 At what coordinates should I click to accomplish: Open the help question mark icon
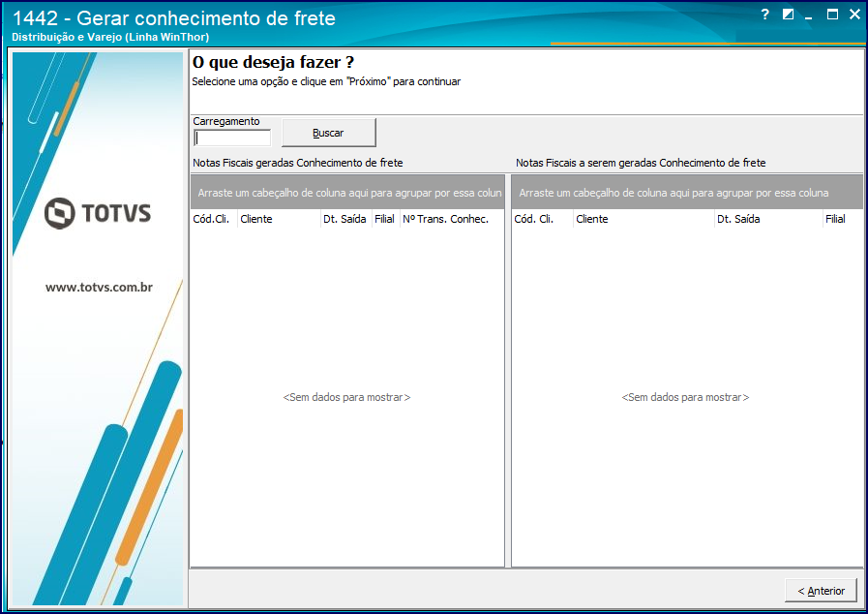(x=765, y=15)
